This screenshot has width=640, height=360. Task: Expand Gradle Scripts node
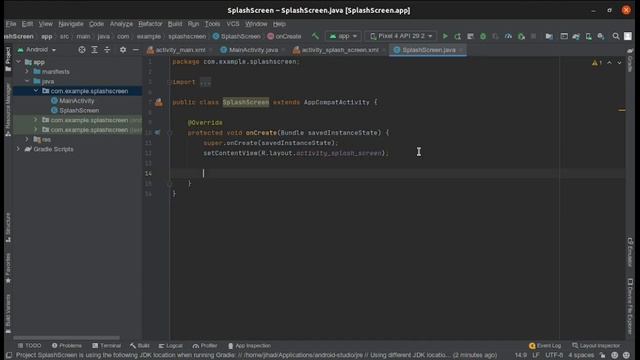pyautogui.click(x=18, y=149)
